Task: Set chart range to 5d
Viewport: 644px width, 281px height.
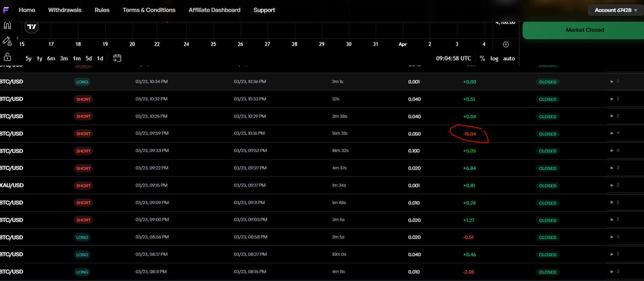Action: point(89,58)
